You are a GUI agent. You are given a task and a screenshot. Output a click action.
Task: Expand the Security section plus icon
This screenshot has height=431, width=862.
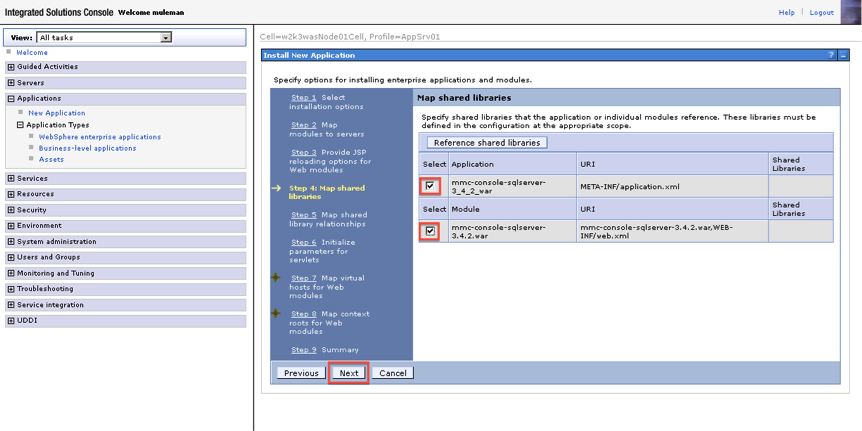pyautogui.click(x=11, y=210)
